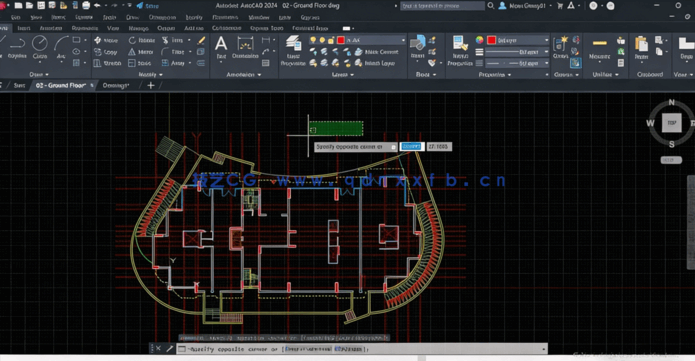Viewport: 695px width, 361px height.
Task: Add a new drawing tab with plus
Action: point(151,85)
